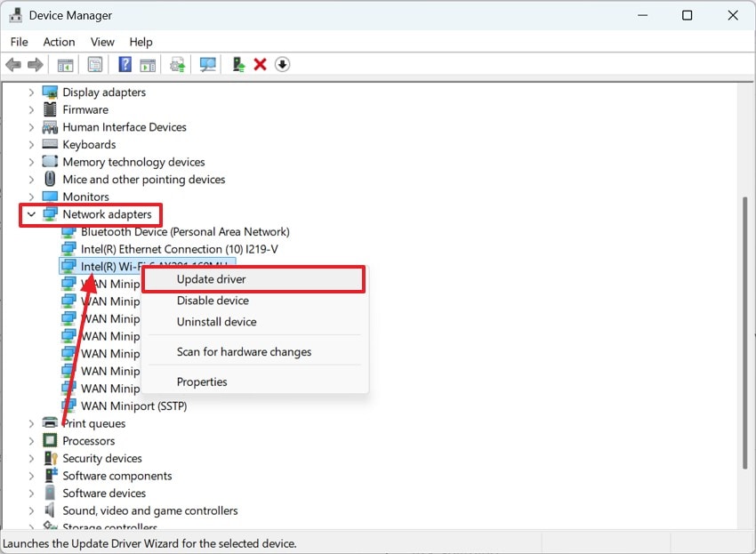
Task: Click the red Uninstall device toolbar icon
Action: click(x=259, y=64)
